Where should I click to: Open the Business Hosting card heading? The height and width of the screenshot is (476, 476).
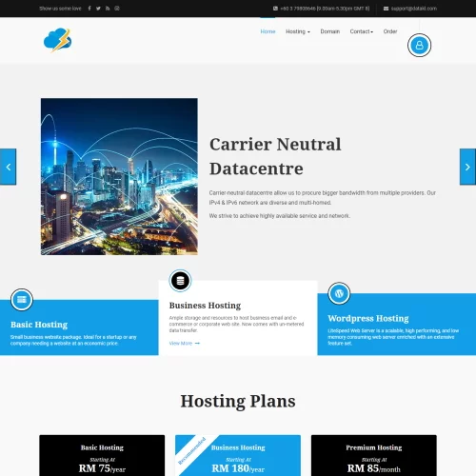(205, 306)
